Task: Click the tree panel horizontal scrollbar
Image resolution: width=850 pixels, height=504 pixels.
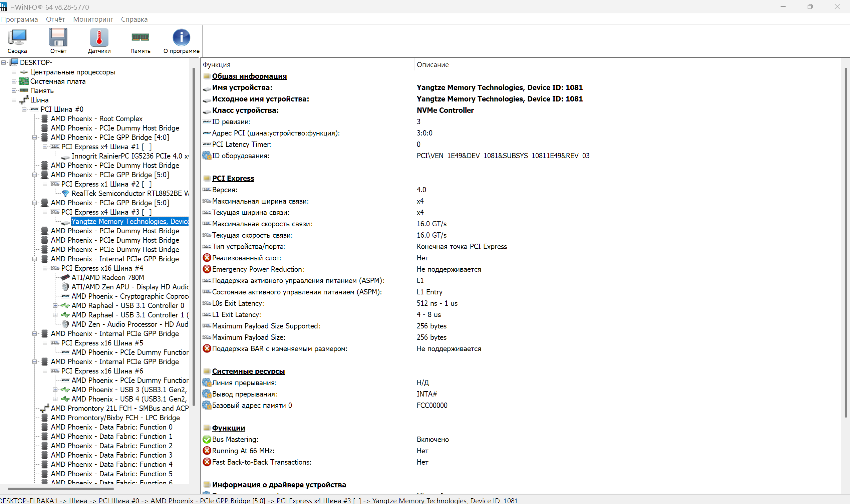Action: point(60,489)
